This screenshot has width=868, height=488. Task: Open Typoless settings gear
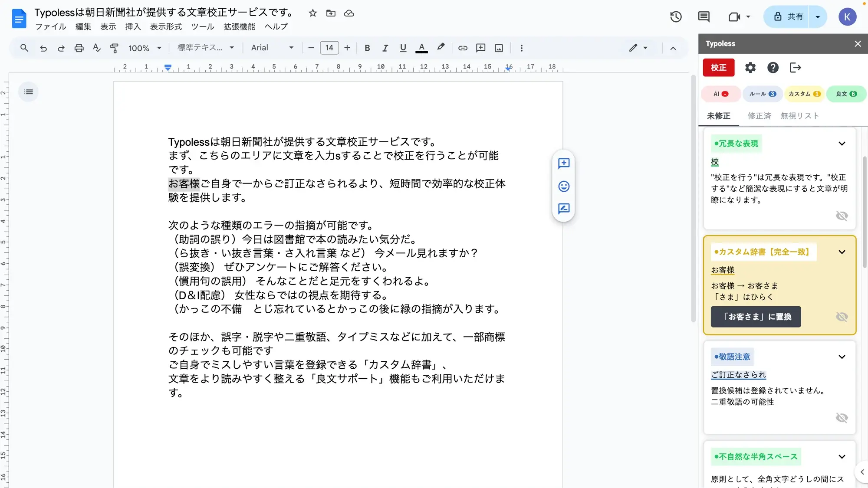click(x=750, y=68)
